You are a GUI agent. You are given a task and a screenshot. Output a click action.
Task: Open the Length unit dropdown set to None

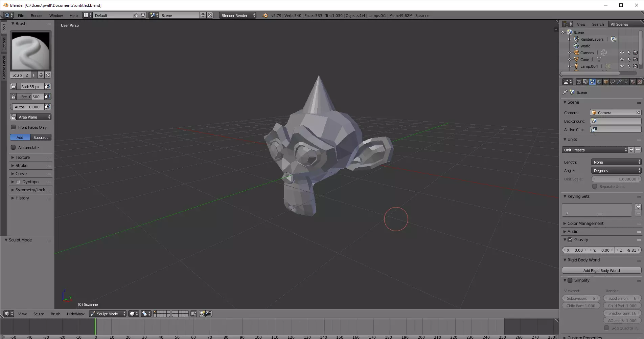pos(616,162)
